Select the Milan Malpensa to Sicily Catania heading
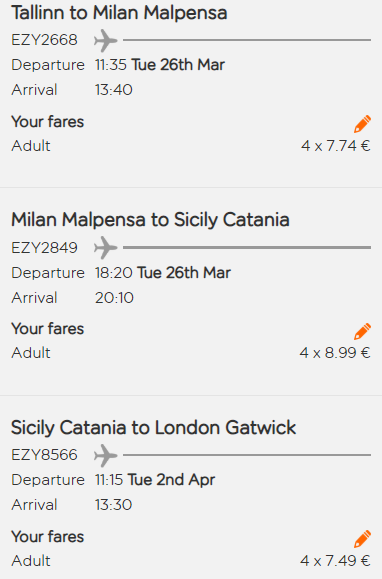 150,220
